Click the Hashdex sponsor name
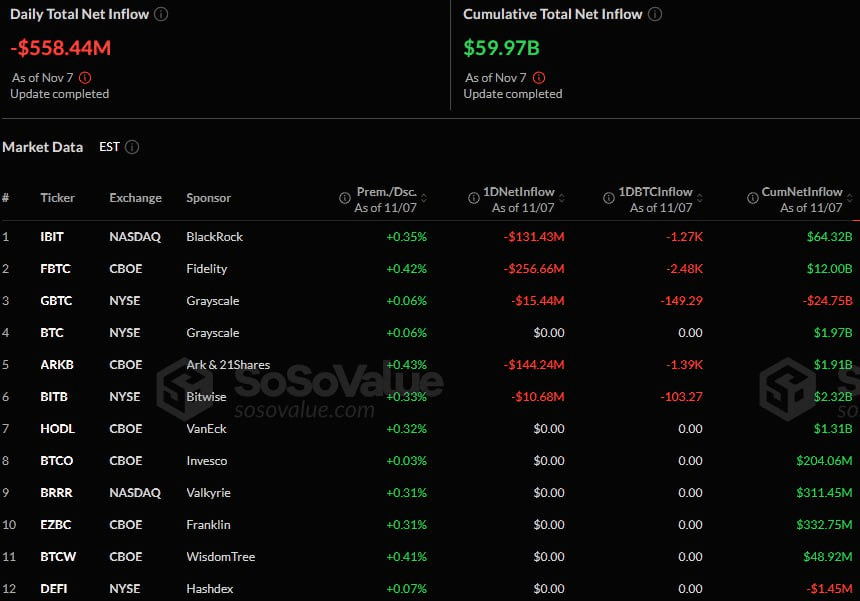The height and width of the screenshot is (601, 860). (209, 588)
